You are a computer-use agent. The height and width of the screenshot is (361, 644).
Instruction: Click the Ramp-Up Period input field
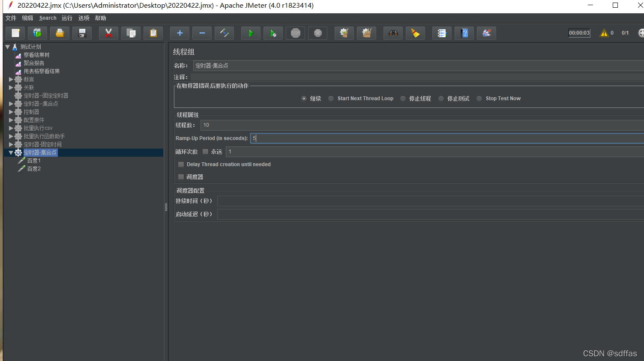click(x=447, y=138)
